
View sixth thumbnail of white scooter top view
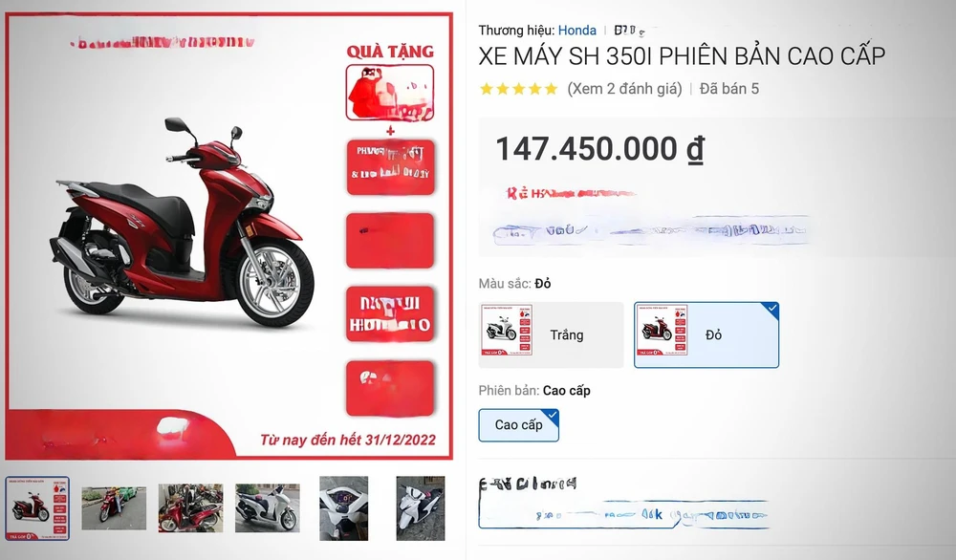tap(421, 508)
